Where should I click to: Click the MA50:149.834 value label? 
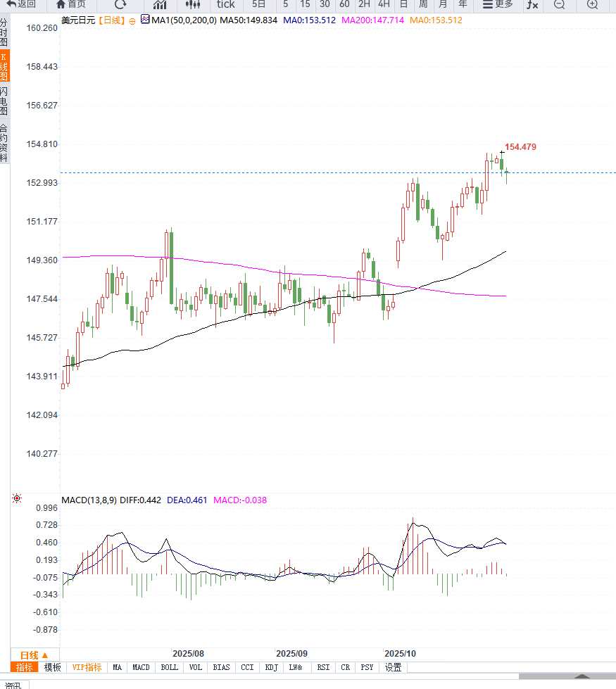(x=249, y=20)
